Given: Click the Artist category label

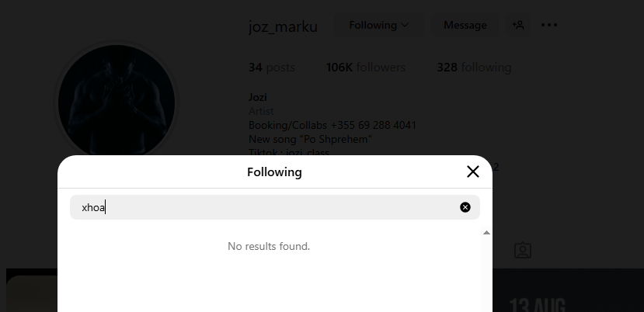Looking at the screenshot, I should [261, 111].
